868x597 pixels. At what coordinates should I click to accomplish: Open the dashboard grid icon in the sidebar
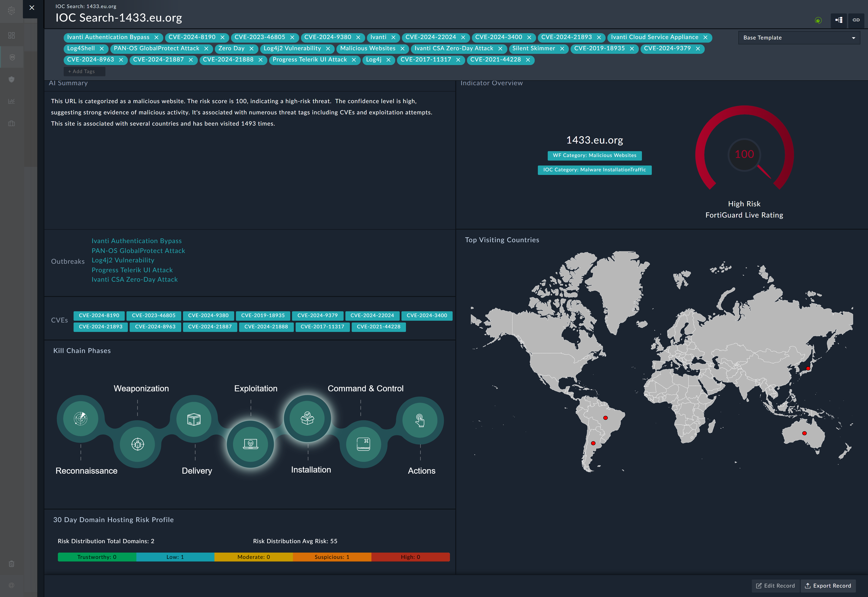[12, 35]
